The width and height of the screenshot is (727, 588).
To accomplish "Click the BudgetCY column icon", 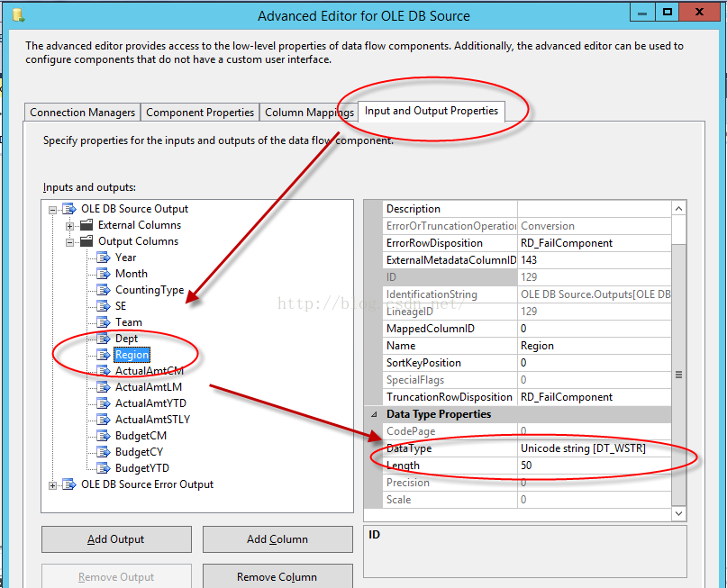I will pyautogui.click(x=104, y=452).
